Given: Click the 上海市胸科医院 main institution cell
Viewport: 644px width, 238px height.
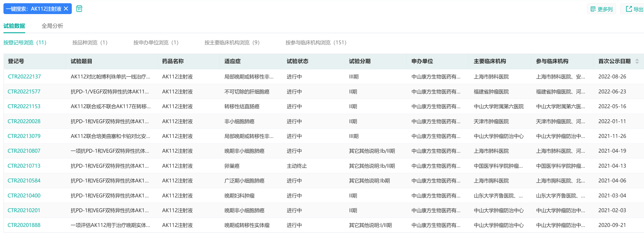Looking at the screenshot, I should (x=491, y=181).
